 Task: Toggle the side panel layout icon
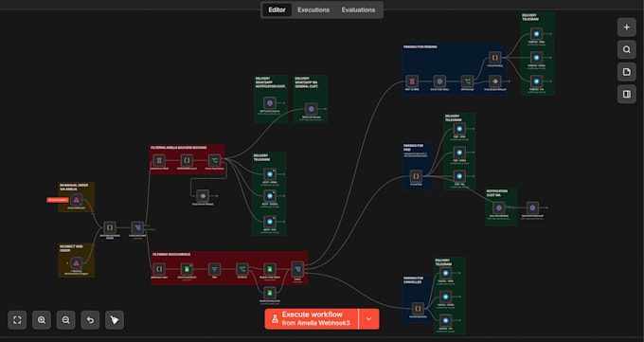coord(626,94)
